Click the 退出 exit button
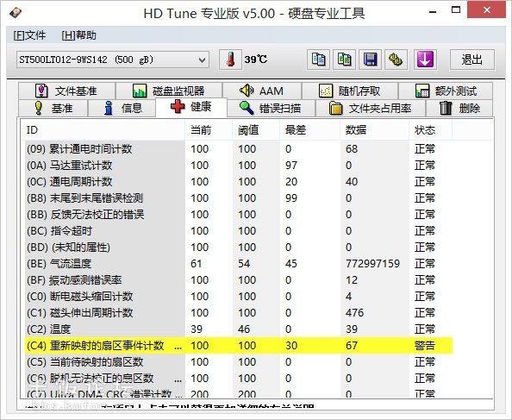512x420 pixels. pos(471,60)
